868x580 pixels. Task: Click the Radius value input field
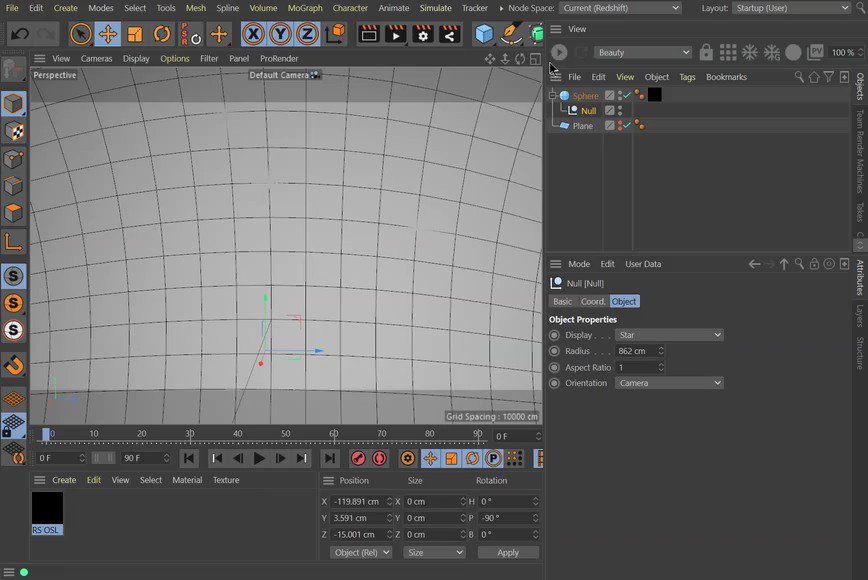(x=636, y=351)
